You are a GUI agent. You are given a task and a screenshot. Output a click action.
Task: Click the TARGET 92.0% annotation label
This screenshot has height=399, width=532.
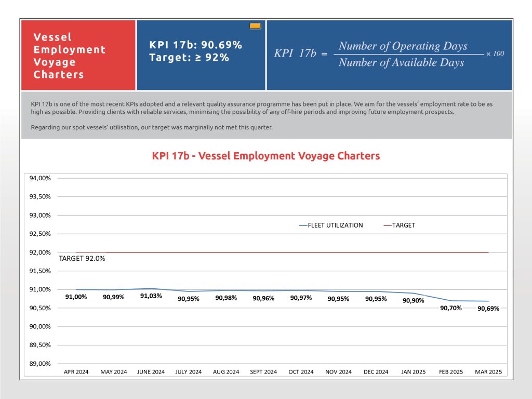pos(82,259)
